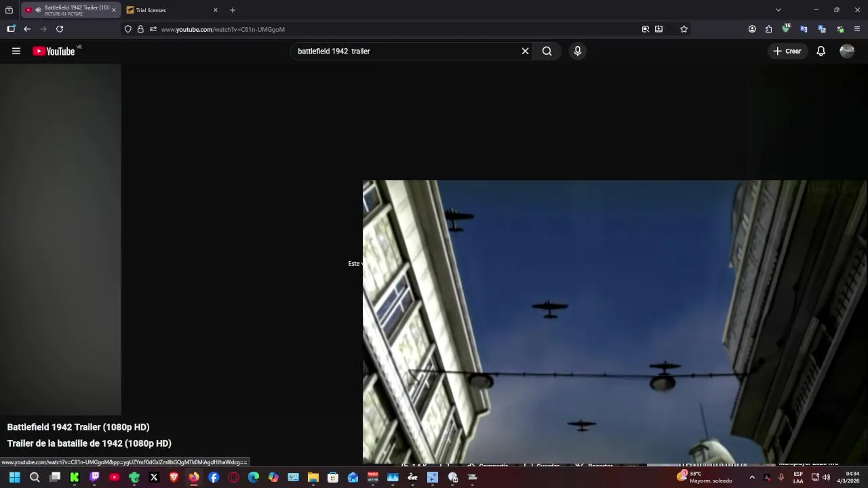868x488 pixels.
Task: Go to the YouTube home logo
Action: (x=54, y=51)
